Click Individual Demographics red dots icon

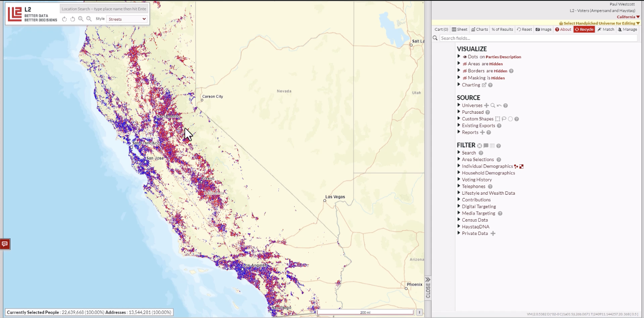pyautogui.click(x=516, y=166)
